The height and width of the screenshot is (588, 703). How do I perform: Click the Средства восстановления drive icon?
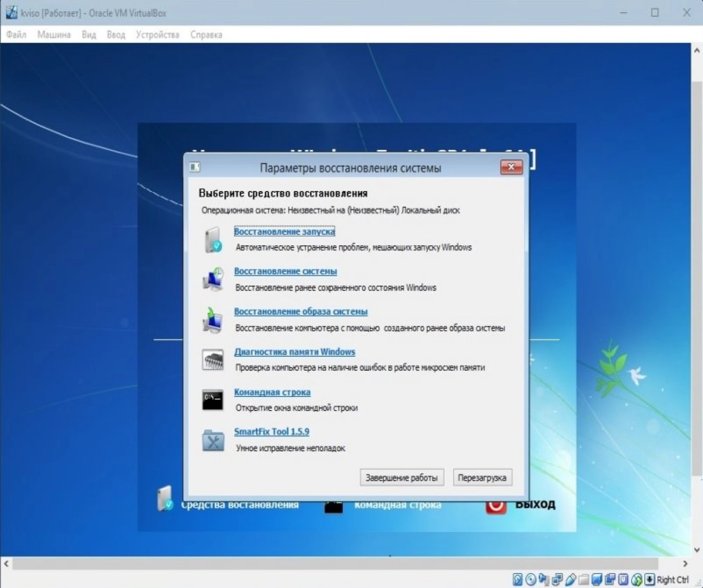coord(165,499)
